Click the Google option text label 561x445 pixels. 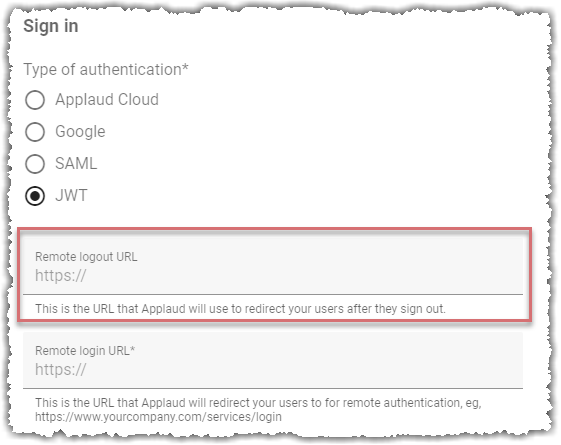[x=80, y=132]
